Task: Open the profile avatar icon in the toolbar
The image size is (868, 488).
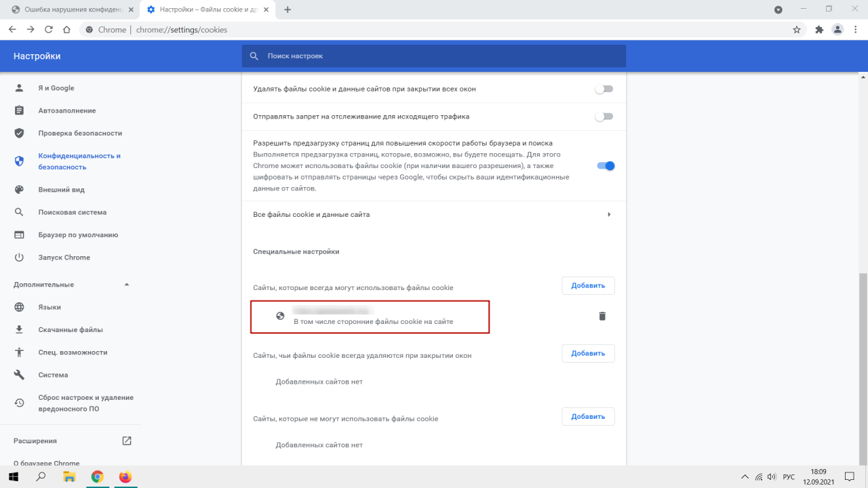Action: pyautogui.click(x=838, y=30)
